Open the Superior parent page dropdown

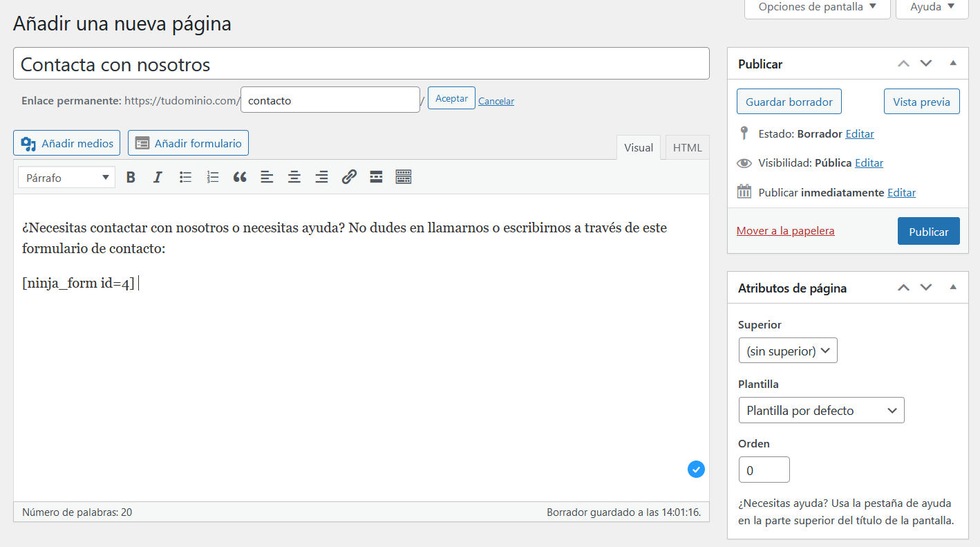coord(788,351)
